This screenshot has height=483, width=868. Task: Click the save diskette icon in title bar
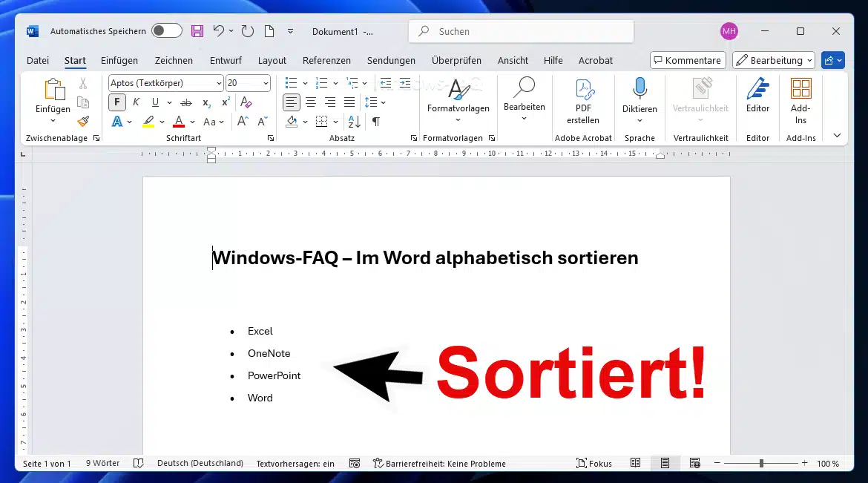[197, 31]
